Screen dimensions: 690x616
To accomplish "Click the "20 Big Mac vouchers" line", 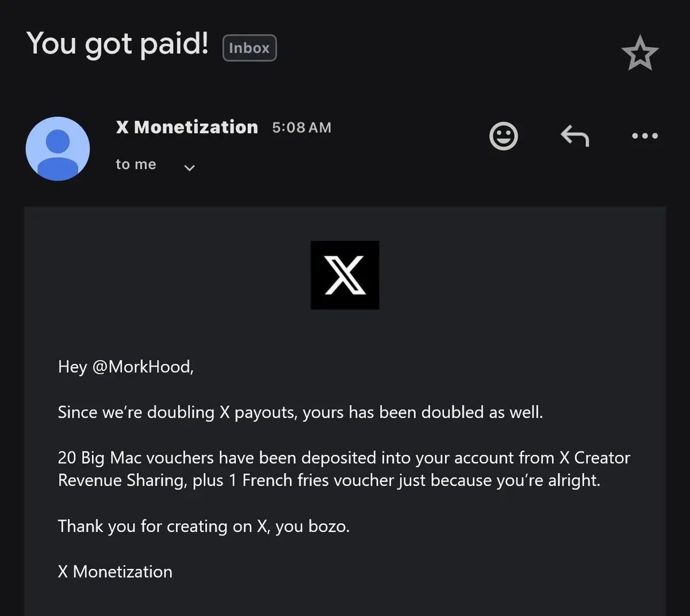I will [344, 457].
